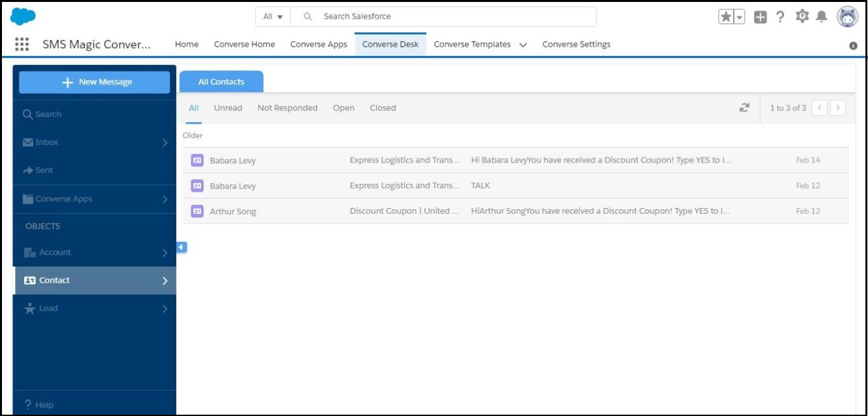The height and width of the screenshot is (416, 868).
Task: Open the Notifications bell icon
Action: pos(822,16)
